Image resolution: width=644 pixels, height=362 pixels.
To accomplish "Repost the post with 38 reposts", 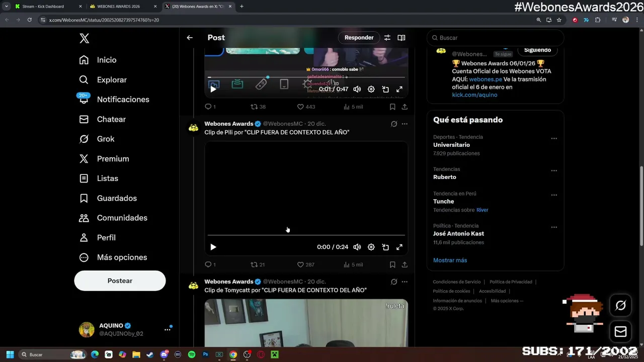I will pos(258,107).
